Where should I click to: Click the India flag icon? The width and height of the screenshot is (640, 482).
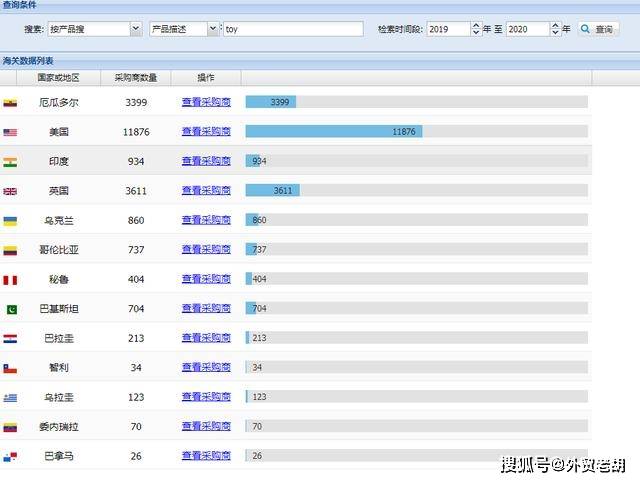(10, 161)
